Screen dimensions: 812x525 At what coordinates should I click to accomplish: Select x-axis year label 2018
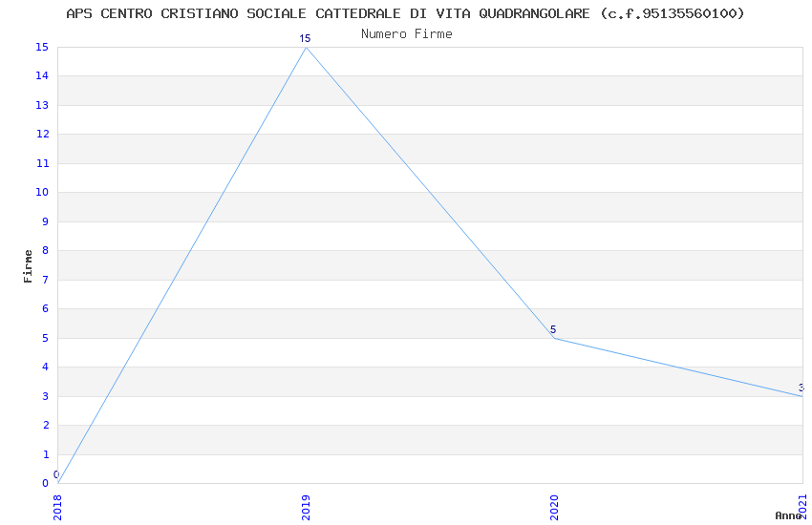57,508
